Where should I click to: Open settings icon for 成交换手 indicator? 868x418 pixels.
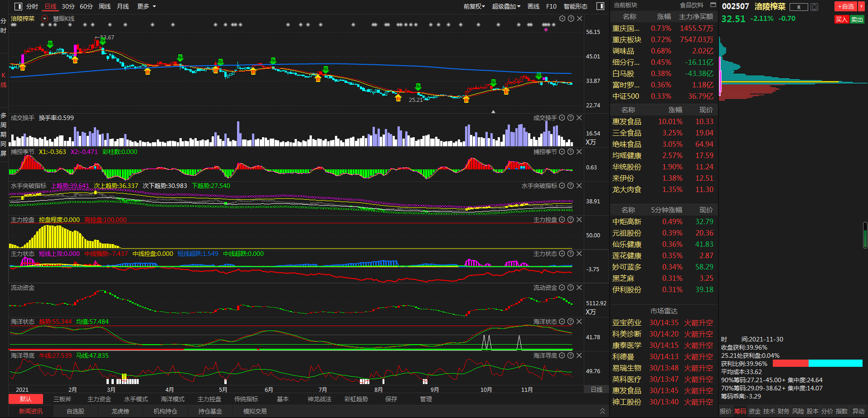(562, 118)
